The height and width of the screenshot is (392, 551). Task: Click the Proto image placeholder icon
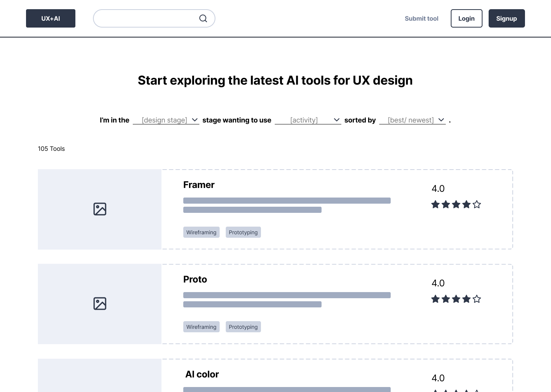pyautogui.click(x=99, y=304)
